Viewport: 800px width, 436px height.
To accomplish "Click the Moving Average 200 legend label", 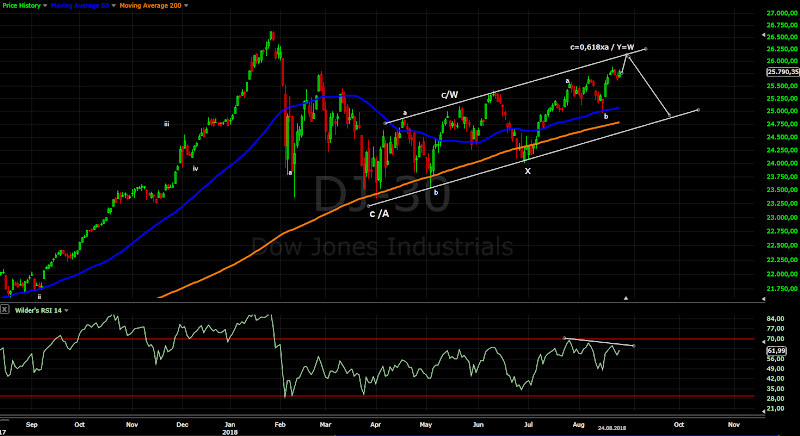I will click(x=151, y=6).
